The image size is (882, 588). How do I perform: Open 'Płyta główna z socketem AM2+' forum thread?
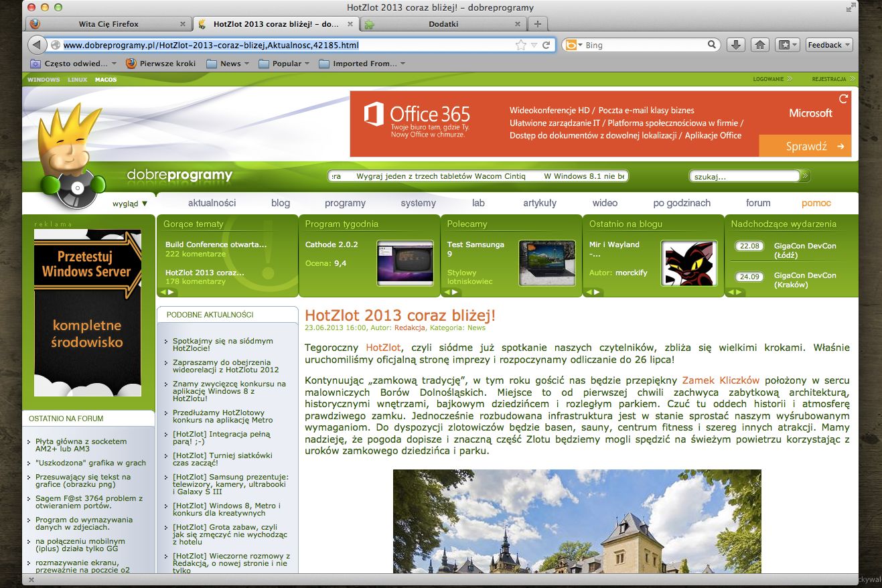tap(81, 445)
